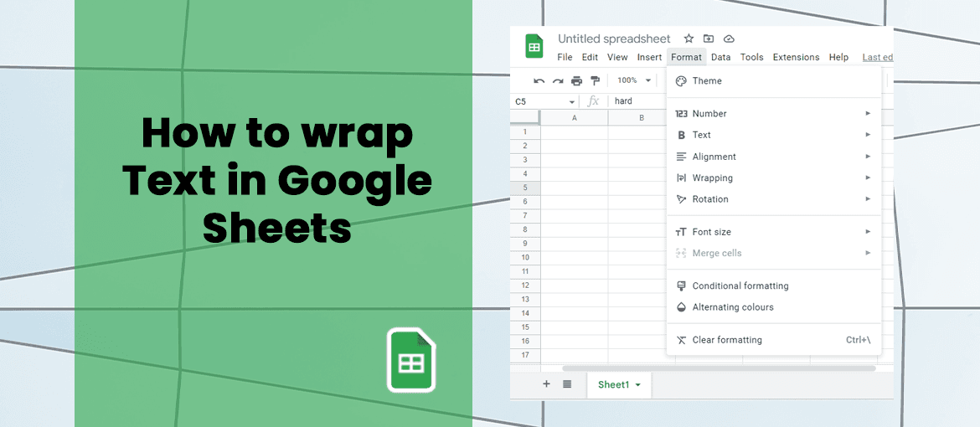Click the 123 Number icon
The width and height of the screenshot is (980, 427).
(x=681, y=114)
